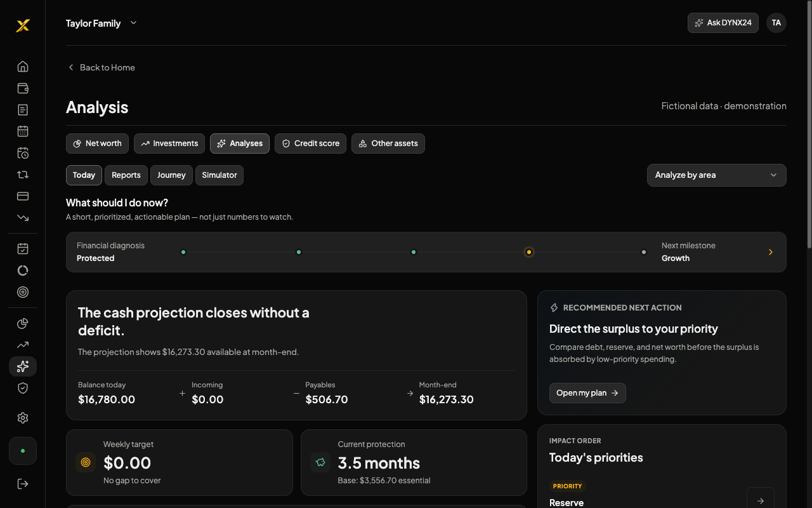
Task: Open the Other assets tab
Action: tap(388, 144)
